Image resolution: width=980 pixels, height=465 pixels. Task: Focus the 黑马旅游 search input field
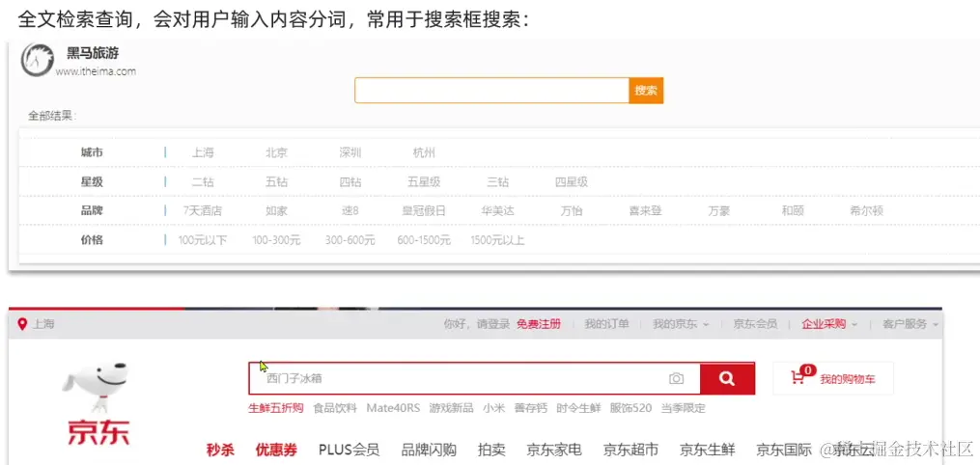(x=491, y=91)
